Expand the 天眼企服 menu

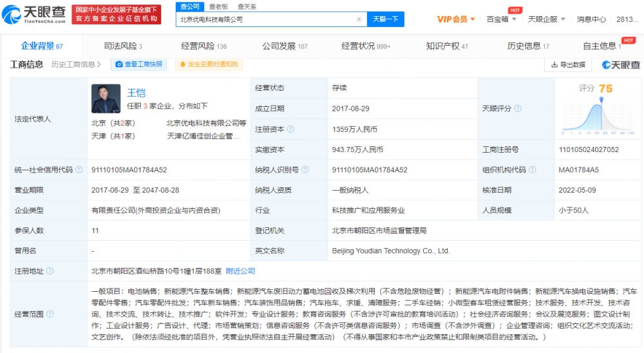547,19
